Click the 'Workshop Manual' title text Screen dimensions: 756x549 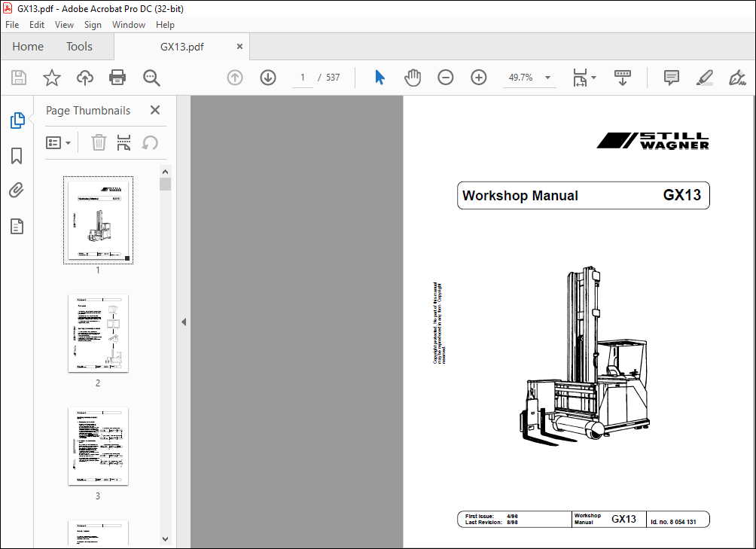click(520, 196)
